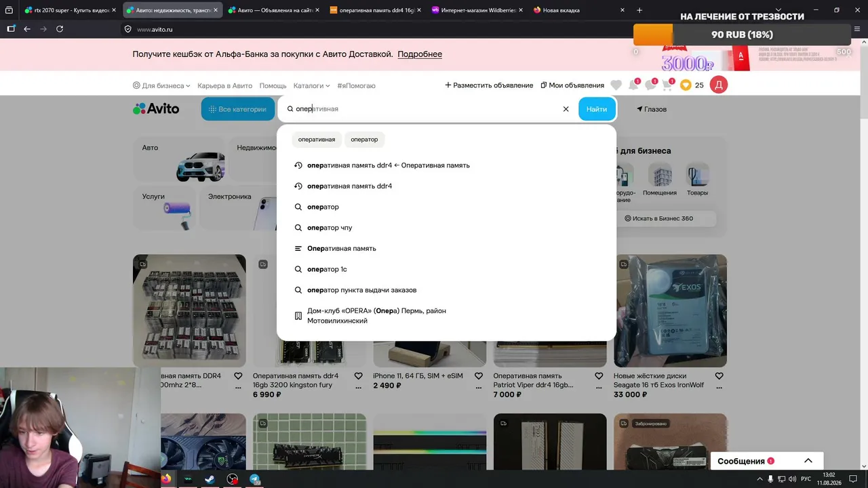Select "Дом-клуб OPERA" suggestion
This screenshot has width=868, height=488.
(447, 316)
